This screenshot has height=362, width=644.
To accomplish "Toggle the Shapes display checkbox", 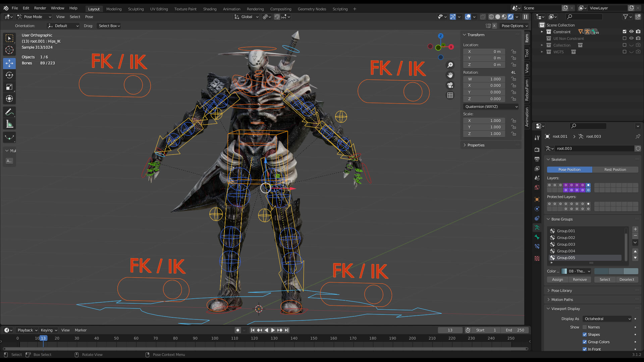I will pyautogui.click(x=585, y=335).
